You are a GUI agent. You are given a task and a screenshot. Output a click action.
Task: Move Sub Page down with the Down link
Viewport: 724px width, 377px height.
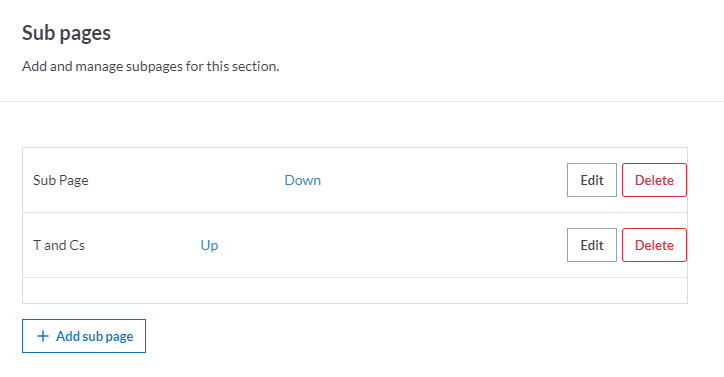tap(302, 180)
